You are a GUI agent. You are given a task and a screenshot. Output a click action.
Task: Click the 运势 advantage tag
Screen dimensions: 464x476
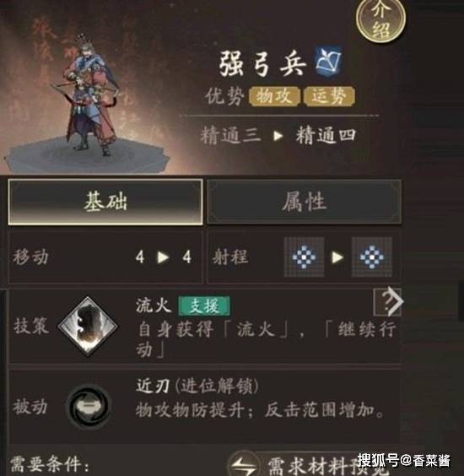[329, 96]
